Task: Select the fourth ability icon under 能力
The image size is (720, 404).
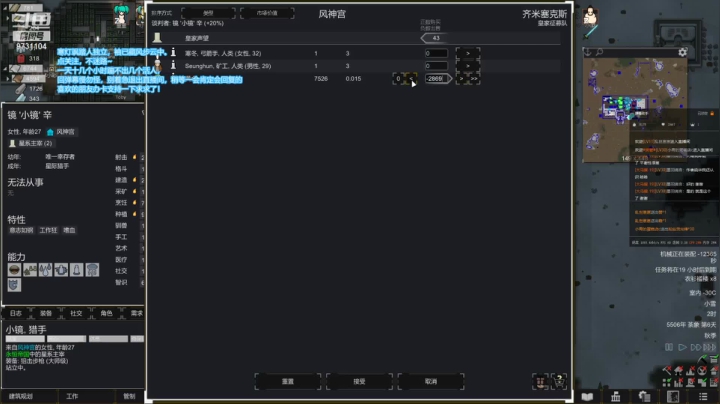Action: click(61, 269)
